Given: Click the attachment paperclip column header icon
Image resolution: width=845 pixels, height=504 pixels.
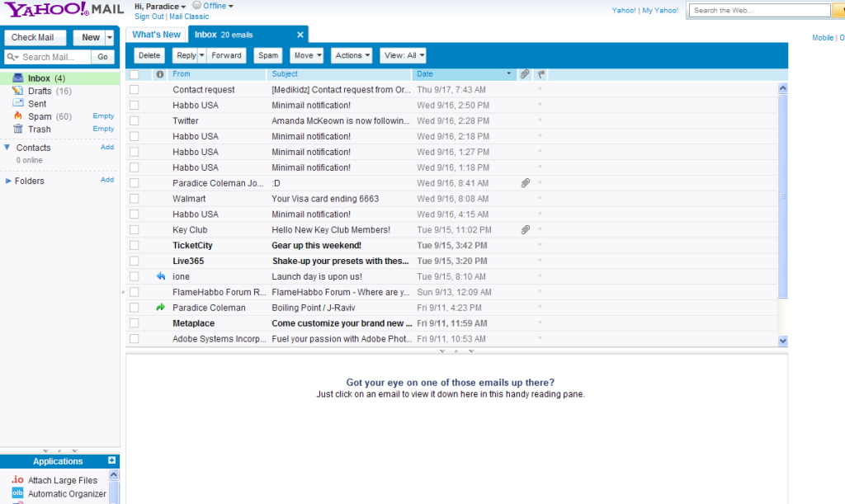Looking at the screenshot, I should click(x=525, y=74).
